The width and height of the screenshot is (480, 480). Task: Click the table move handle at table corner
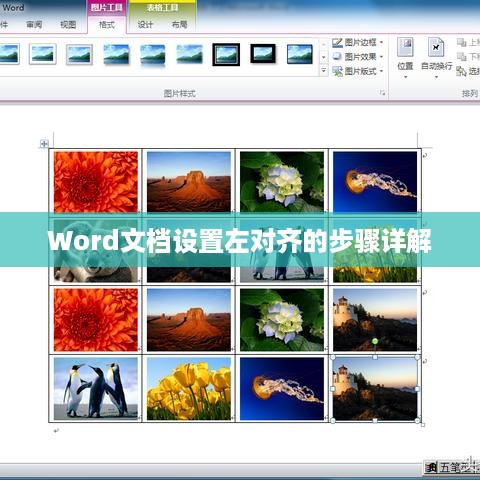pos(44,144)
